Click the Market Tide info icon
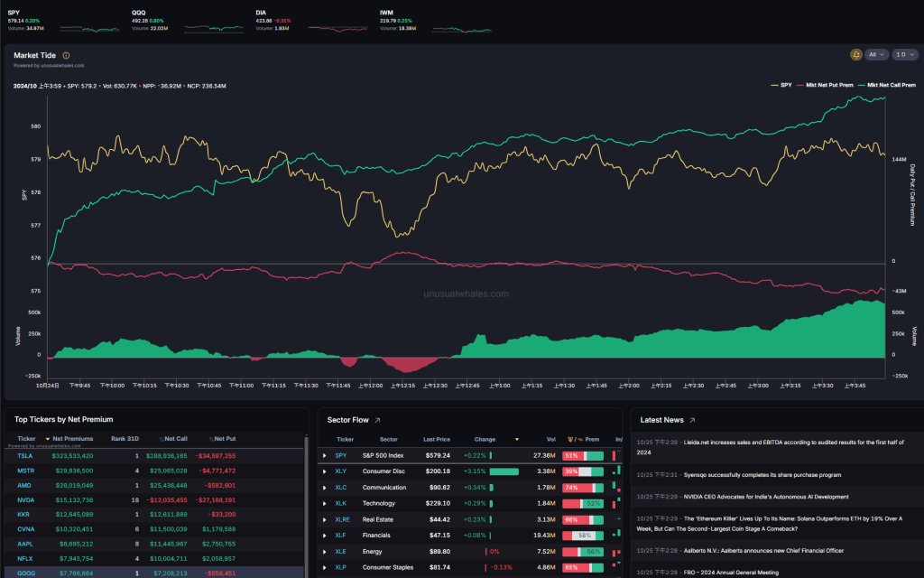The height and width of the screenshot is (578, 924). tap(66, 55)
